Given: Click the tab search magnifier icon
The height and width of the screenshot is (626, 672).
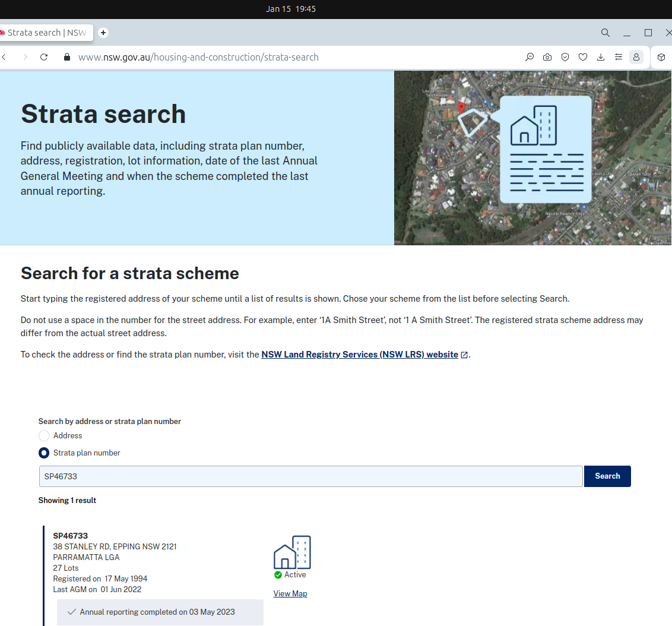Looking at the screenshot, I should click(x=605, y=33).
